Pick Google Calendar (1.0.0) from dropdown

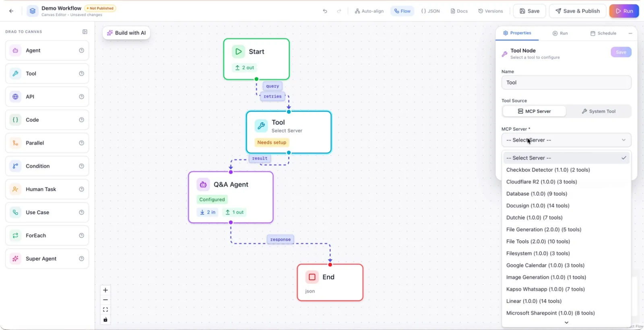(x=566, y=265)
